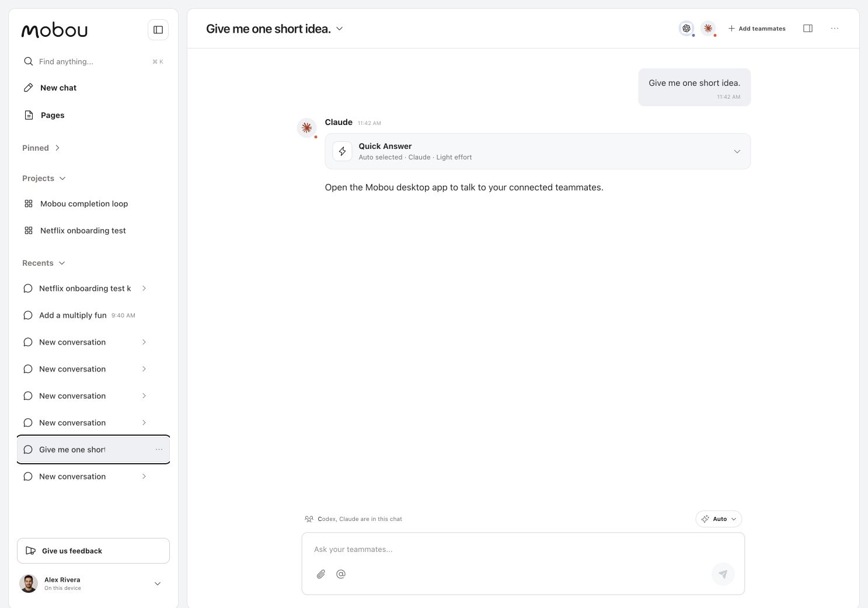Expand arrow next to Netflix onboarding test k
The height and width of the screenshot is (608, 868).
[x=144, y=289]
